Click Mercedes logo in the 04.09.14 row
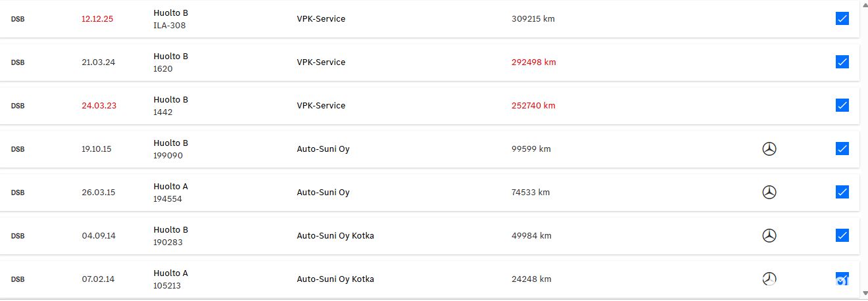 tap(769, 236)
